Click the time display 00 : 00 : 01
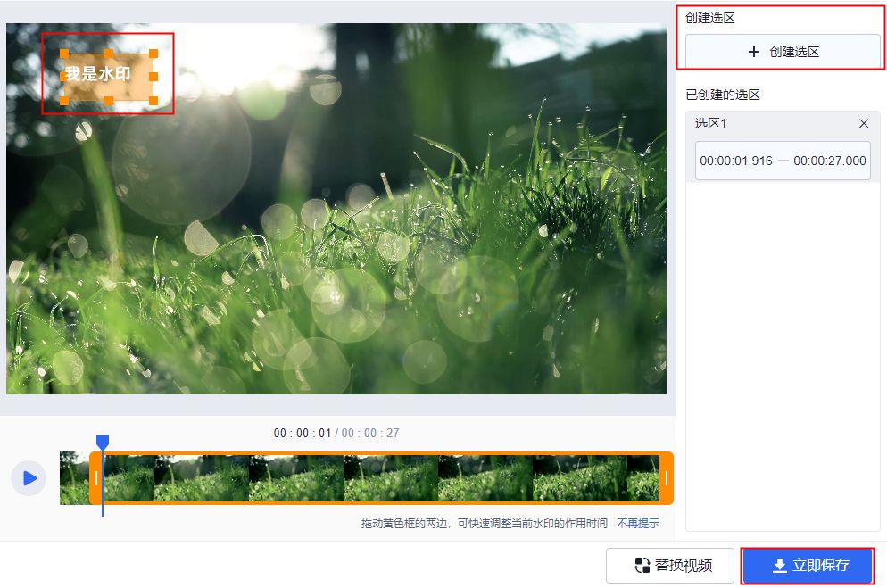Viewport: 887px width, 588px height. tap(303, 433)
